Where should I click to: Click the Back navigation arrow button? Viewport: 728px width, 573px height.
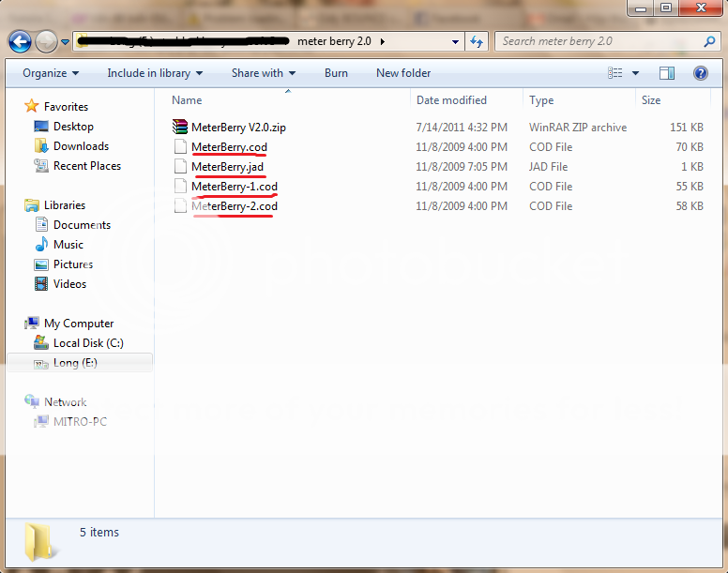(x=20, y=41)
